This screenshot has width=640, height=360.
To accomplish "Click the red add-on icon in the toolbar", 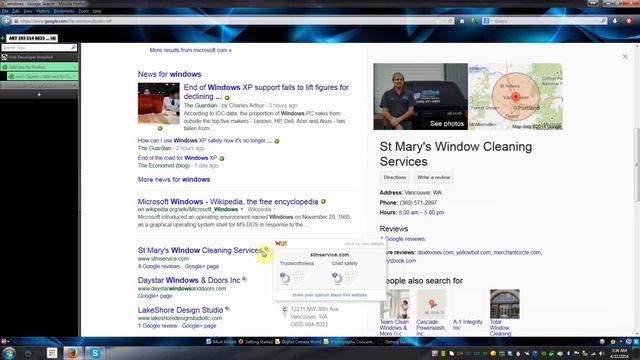I will (629, 21).
